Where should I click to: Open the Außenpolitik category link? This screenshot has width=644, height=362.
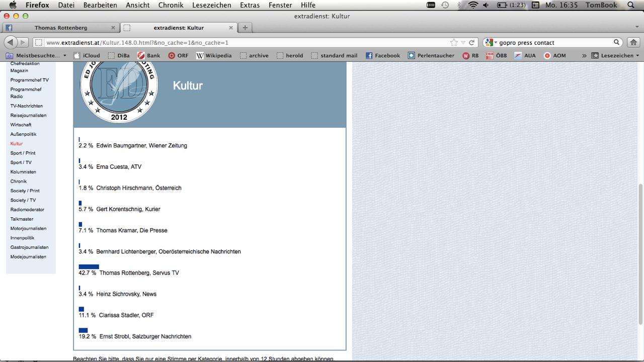(x=24, y=134)
